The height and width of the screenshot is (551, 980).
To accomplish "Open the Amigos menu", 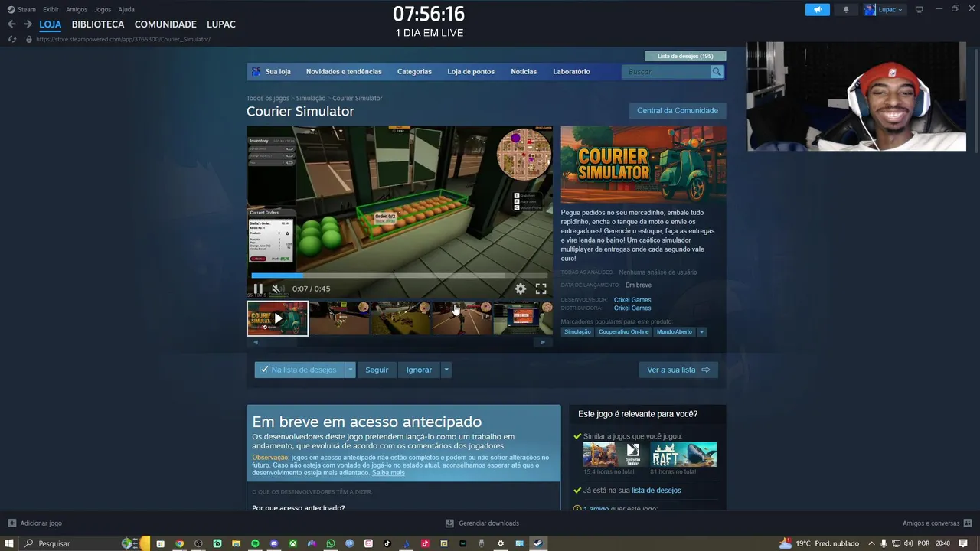I will pyautogui.click(x=77, y=9).
